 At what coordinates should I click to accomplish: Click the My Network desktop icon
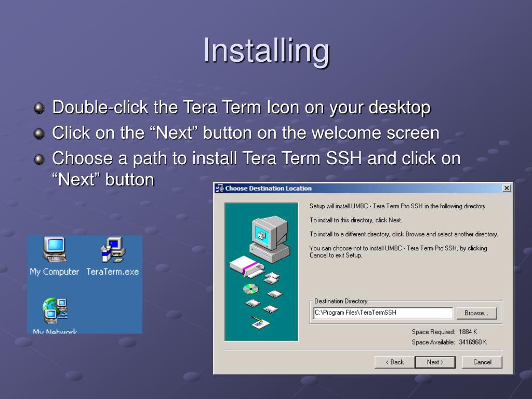coord(55,315)
